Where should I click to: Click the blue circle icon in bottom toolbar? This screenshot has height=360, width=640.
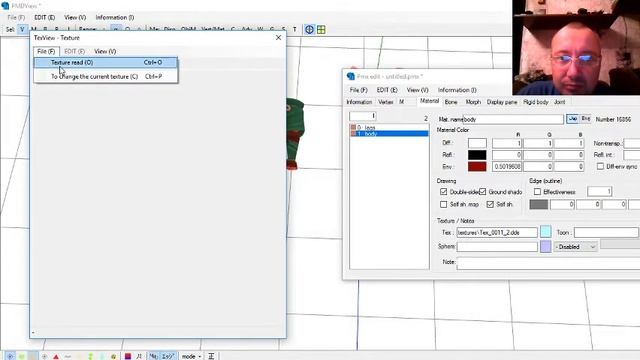[10, 356]
